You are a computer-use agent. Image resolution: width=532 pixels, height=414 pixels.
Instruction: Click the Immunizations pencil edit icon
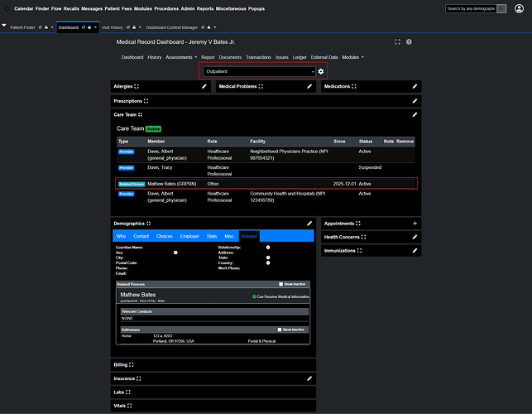[x=415, y=250]
